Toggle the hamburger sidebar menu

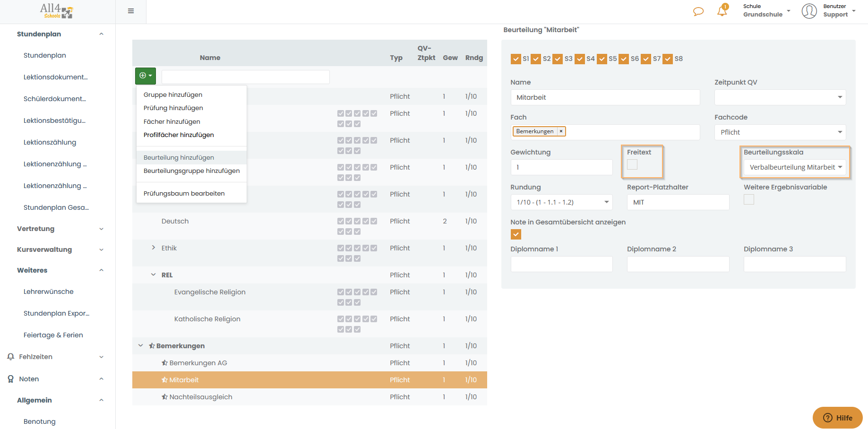[x=131, y=11]
